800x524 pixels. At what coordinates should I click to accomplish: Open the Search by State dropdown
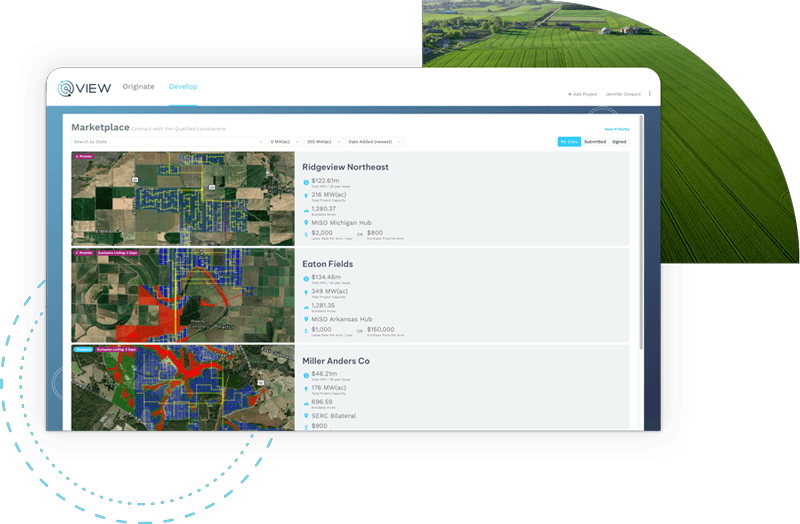[x=168, y=142]
